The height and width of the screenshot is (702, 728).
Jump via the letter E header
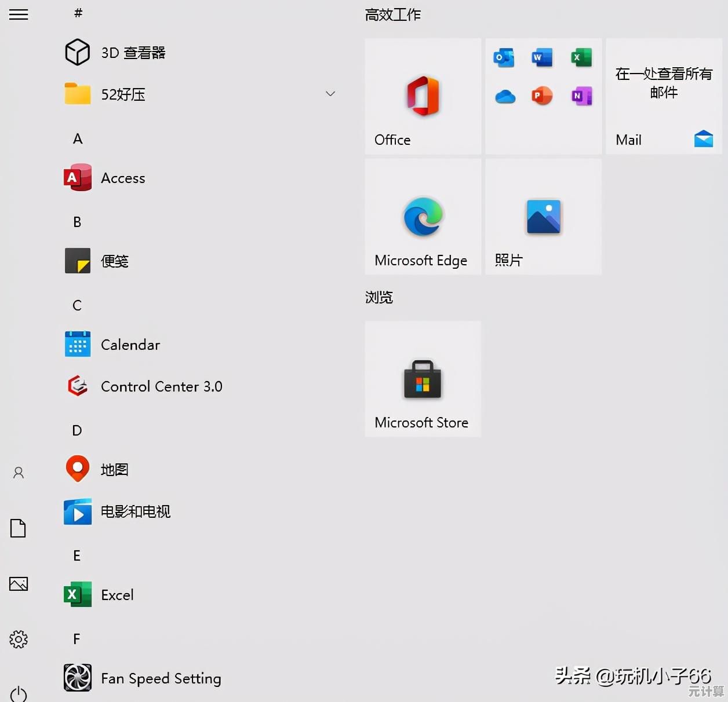[77, 556]
